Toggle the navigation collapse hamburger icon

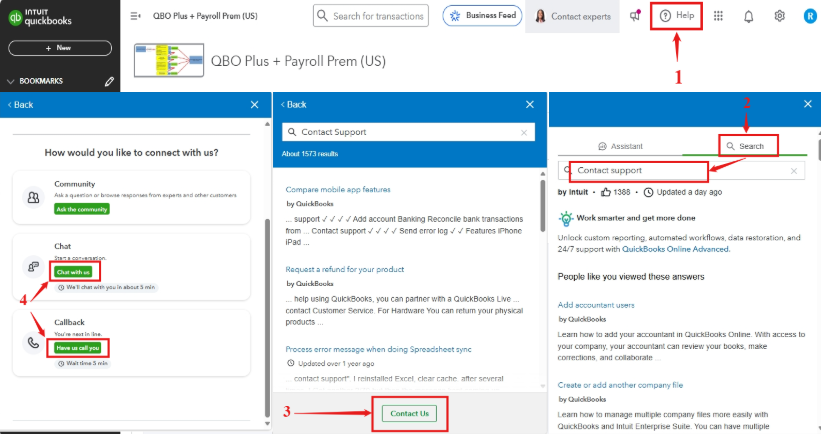point(135,16)
